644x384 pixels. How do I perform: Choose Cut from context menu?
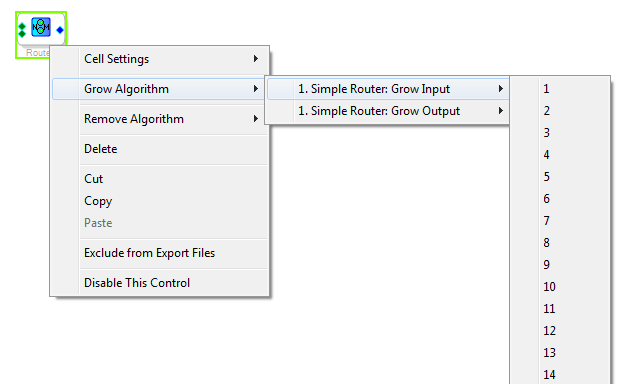click(159, 179)
